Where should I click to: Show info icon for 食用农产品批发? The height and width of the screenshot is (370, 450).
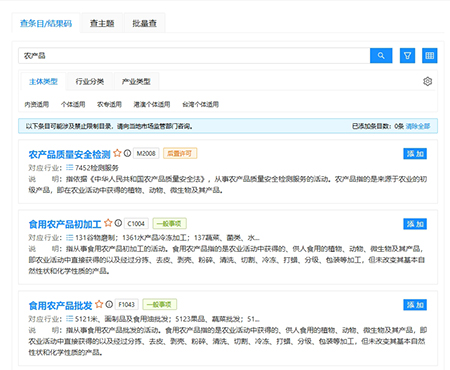pyautogui.click(x=109, y=304)
